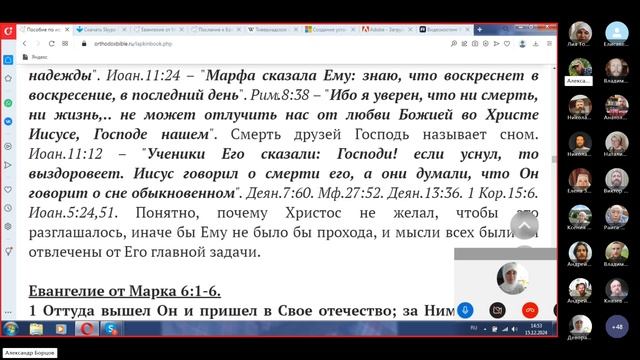Open File Explorer from the taskbar

point(36,329)
